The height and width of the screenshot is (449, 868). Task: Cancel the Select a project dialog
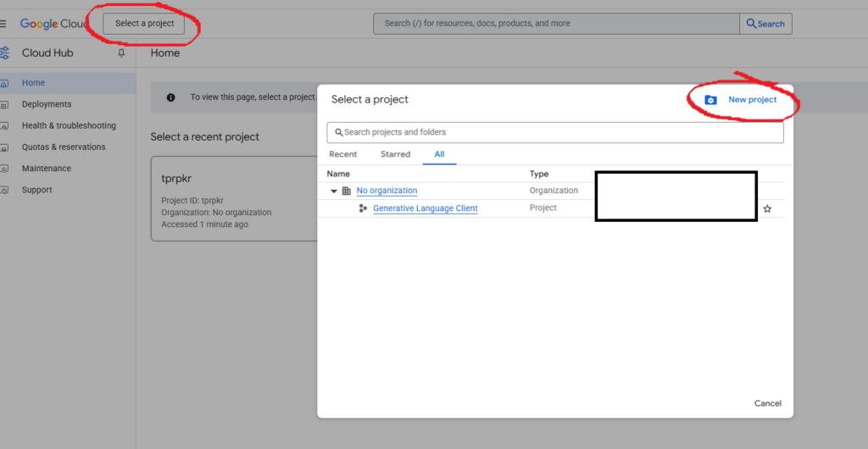[767, 403]
